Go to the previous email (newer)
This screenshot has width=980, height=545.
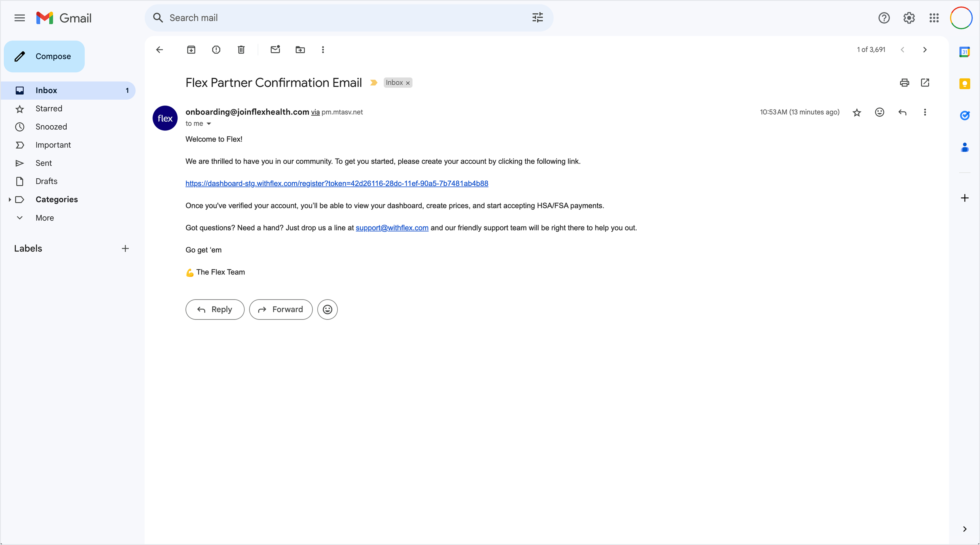[902, 49]
